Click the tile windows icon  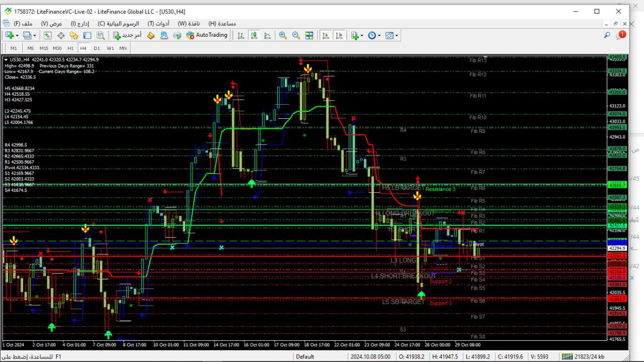click(309, 35)
